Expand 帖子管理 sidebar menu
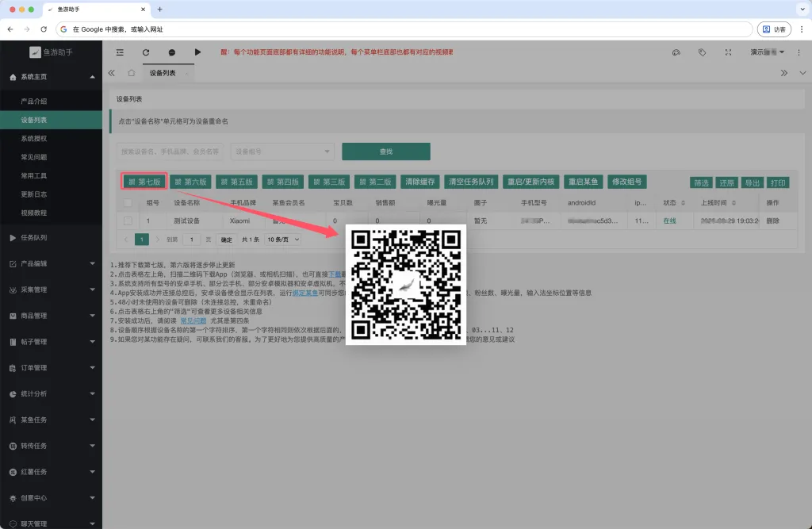 [x=52, y=342]
